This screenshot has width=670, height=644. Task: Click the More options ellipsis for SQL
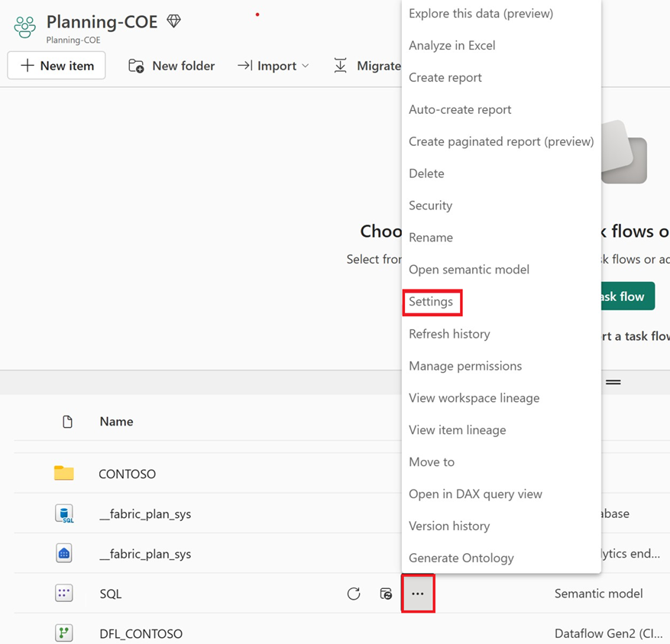click(x=418, y=594)
